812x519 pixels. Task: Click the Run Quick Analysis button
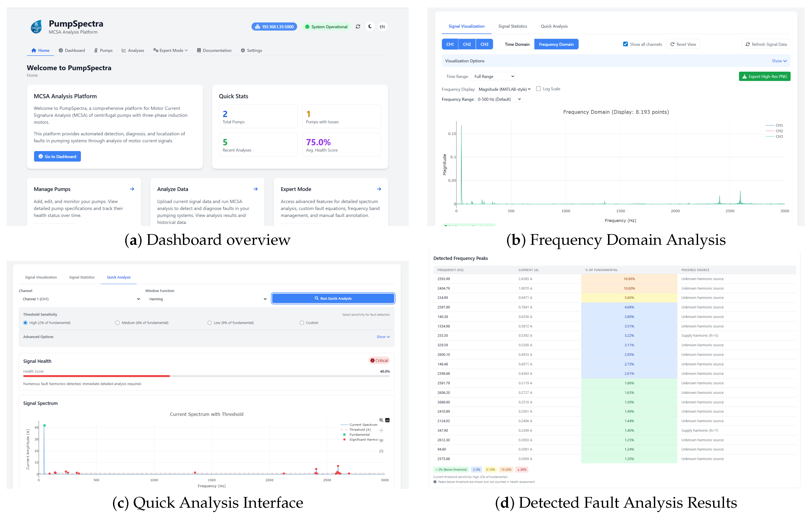point(333,298)
